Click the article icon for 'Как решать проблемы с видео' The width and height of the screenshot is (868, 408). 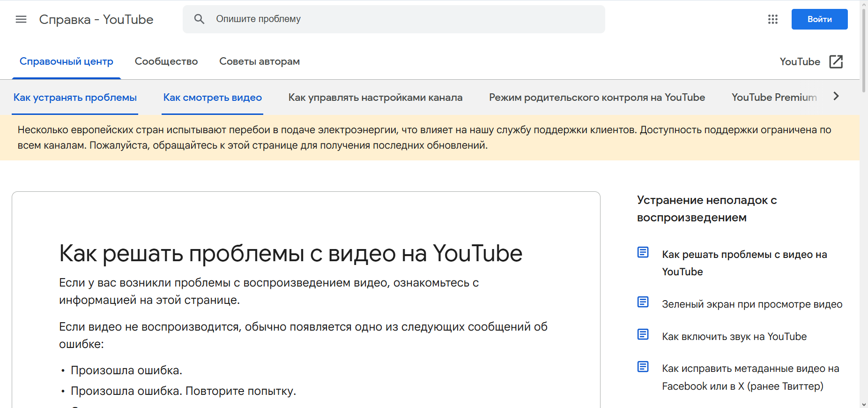pyautogui.click(x=643, y=252)
